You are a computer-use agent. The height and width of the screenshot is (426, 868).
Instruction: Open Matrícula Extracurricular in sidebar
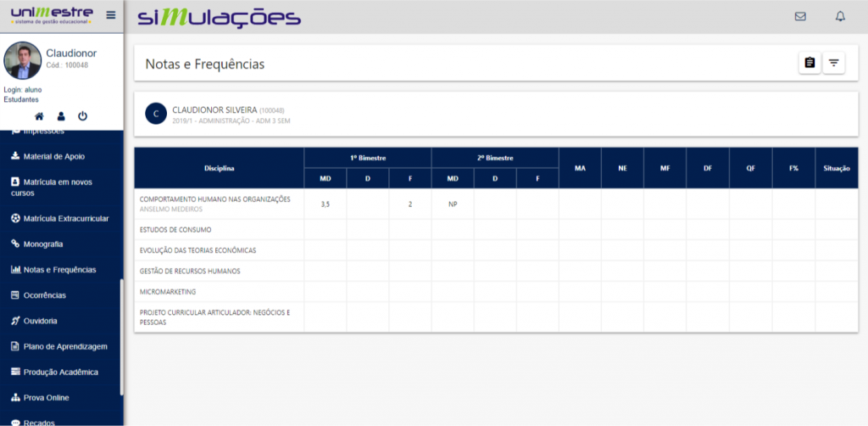[x=65, y=219]
